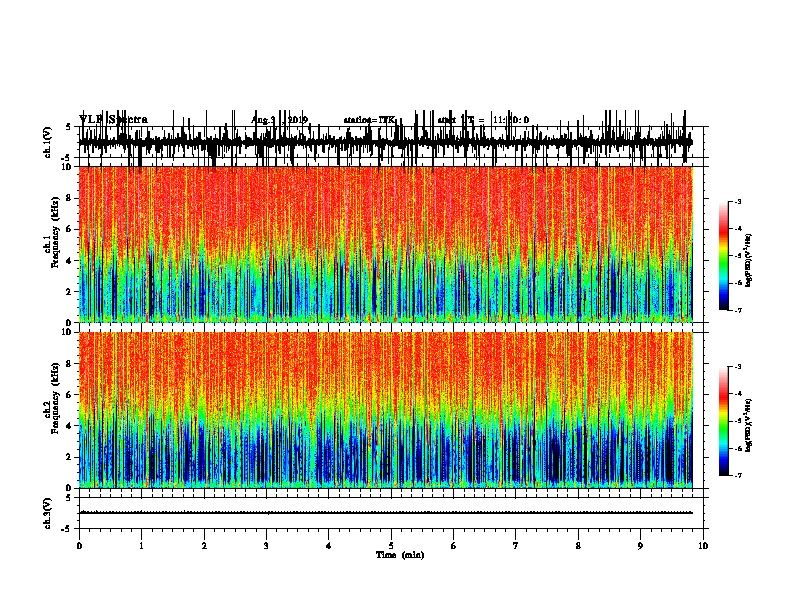Click time axis tick label 2

(204, 546)
